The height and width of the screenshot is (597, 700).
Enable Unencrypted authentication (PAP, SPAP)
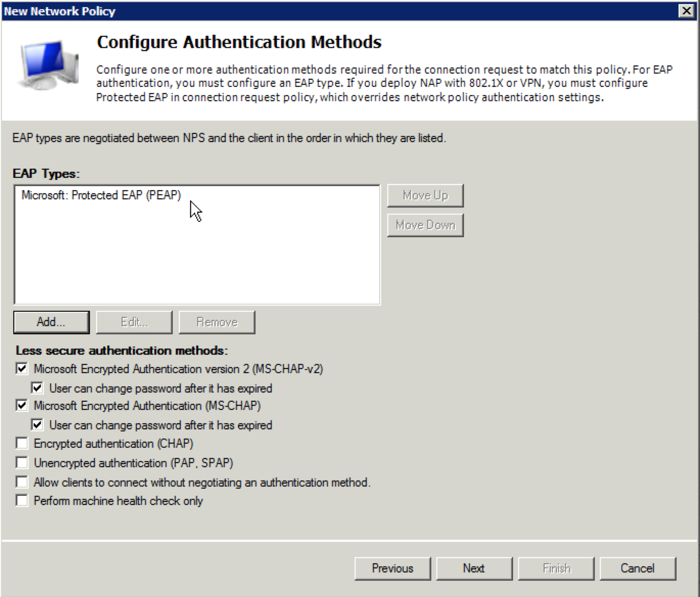(22, 463)
